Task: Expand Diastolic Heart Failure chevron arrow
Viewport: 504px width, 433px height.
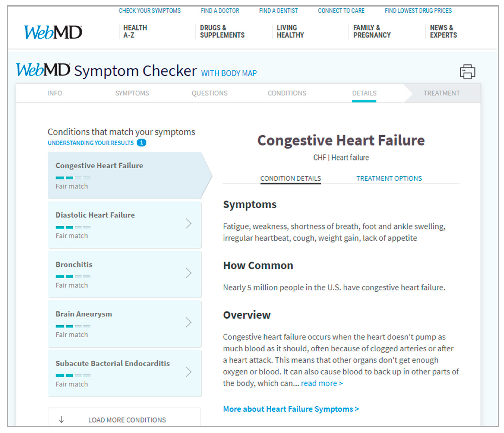Action: (188, 223)
